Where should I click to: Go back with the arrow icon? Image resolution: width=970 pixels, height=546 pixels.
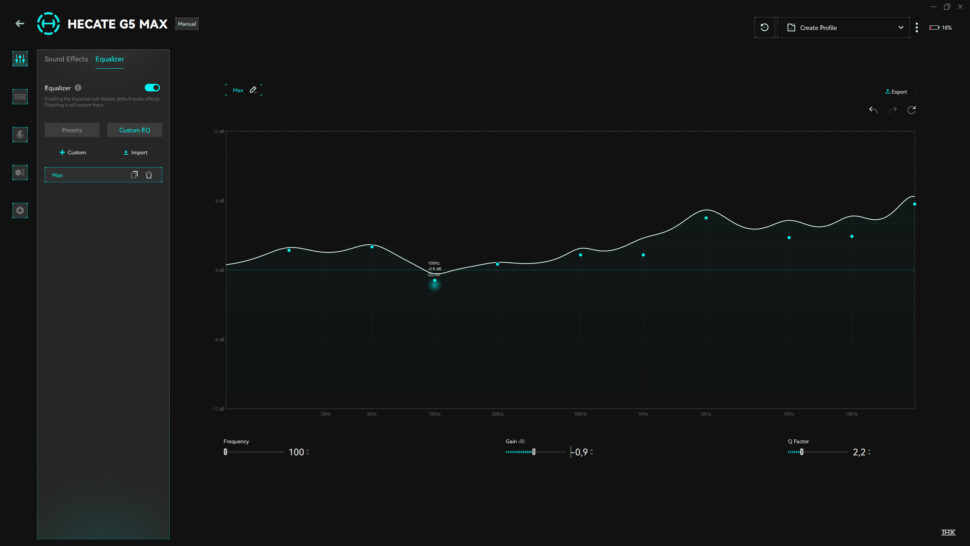coord(20,23)
